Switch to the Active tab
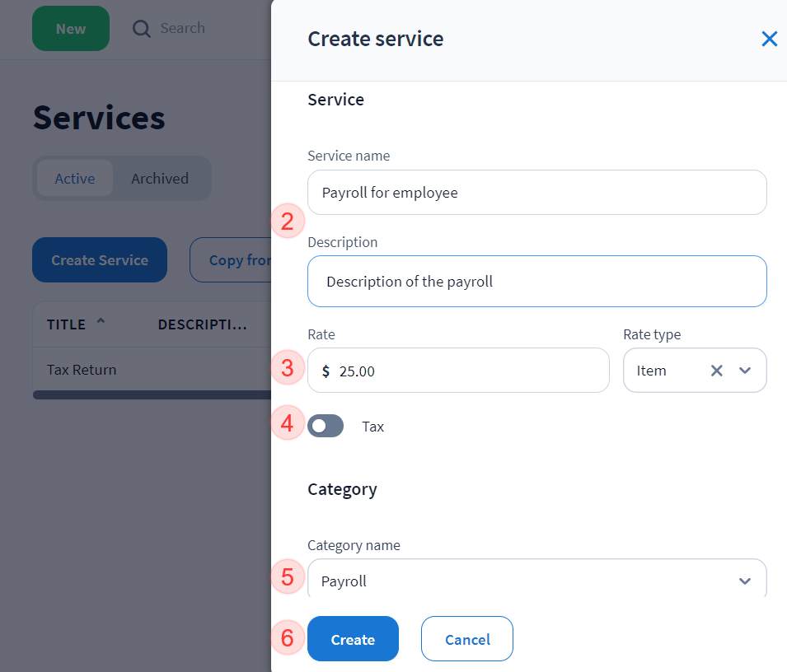Screen dimensions: 787x672 75,179
